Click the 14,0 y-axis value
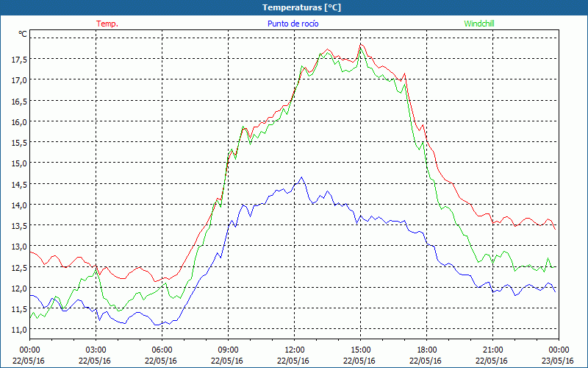Screen dimensions: 588x368 tap(19, 205)
